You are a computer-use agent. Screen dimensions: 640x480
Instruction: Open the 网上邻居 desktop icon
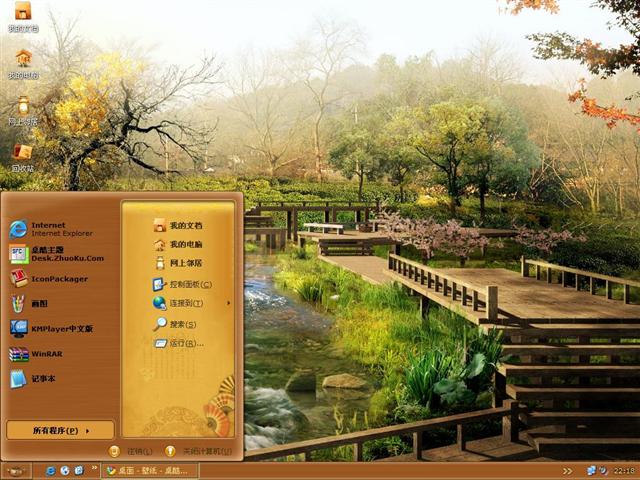click(x=23, y=110)
